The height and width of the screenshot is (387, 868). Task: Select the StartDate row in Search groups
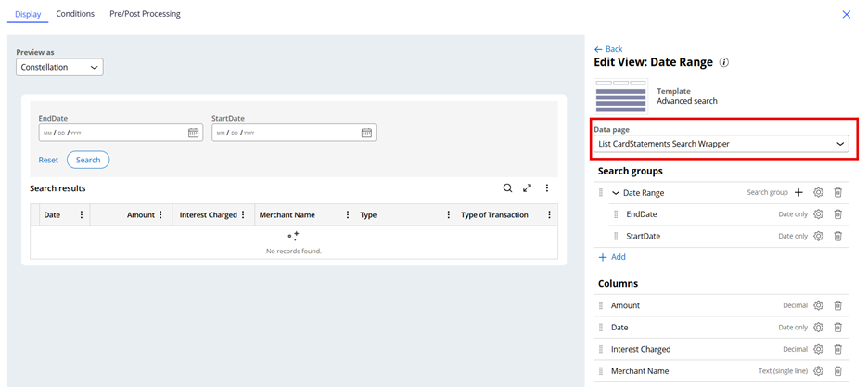pyautogui.click(x=729, y=236)
